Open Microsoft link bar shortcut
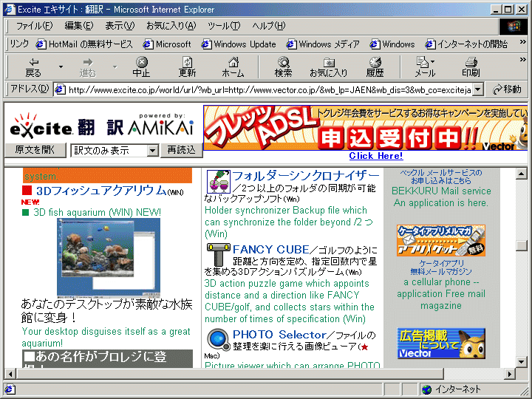The image size is (532, 399). point(167,44)
